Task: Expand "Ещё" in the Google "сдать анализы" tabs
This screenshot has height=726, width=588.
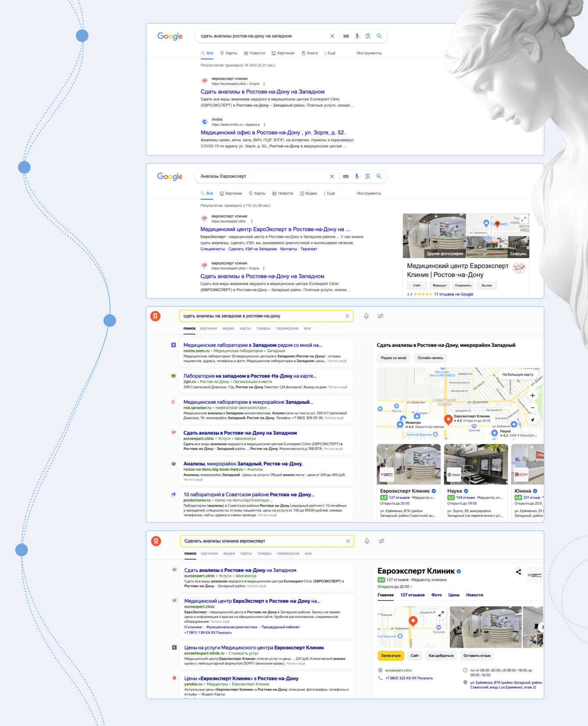Action: (330, 53)
